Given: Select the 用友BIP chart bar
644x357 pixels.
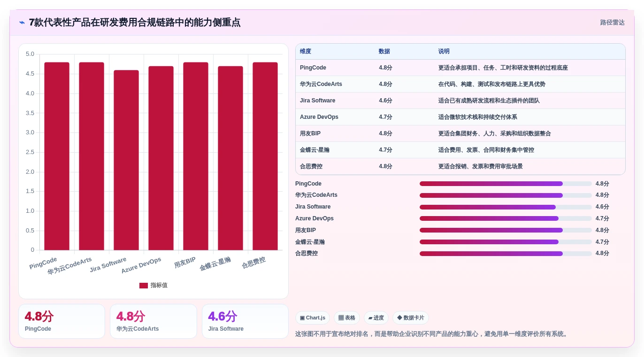Looking at the screenshot, I should [x=196, y=156].
